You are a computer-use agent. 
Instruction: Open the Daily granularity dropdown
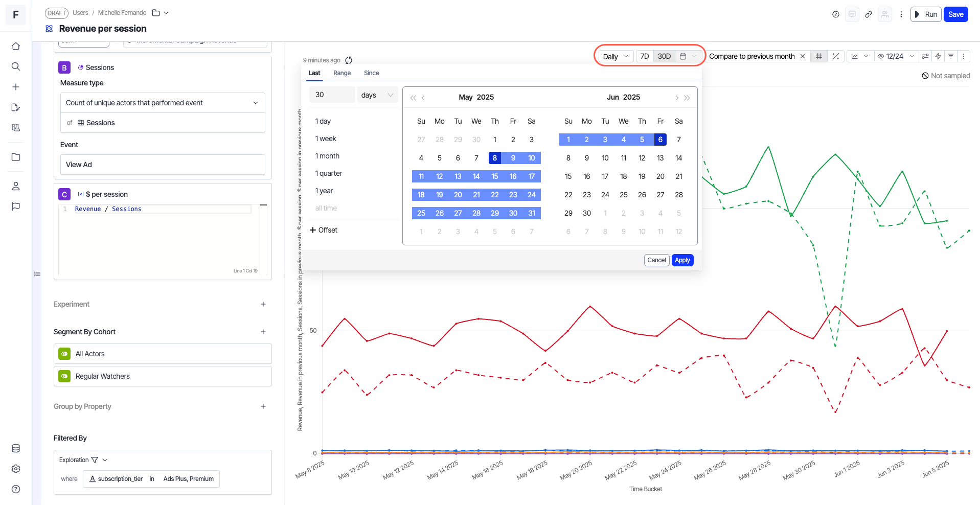[x=616, y=56]
